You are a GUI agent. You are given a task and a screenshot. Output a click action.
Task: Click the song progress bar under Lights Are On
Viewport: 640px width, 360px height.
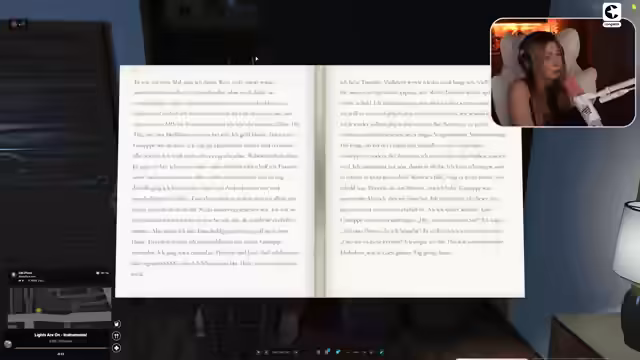61,348
